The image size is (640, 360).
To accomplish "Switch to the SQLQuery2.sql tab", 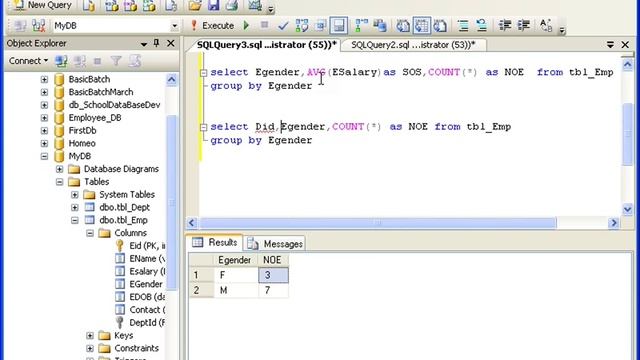I will click(413, 45).
